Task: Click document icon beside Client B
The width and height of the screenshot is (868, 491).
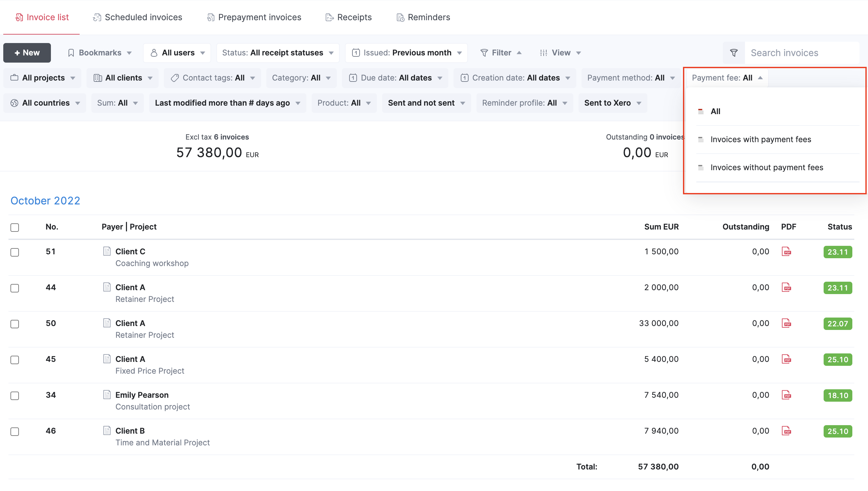Action: tap(107, 430)
